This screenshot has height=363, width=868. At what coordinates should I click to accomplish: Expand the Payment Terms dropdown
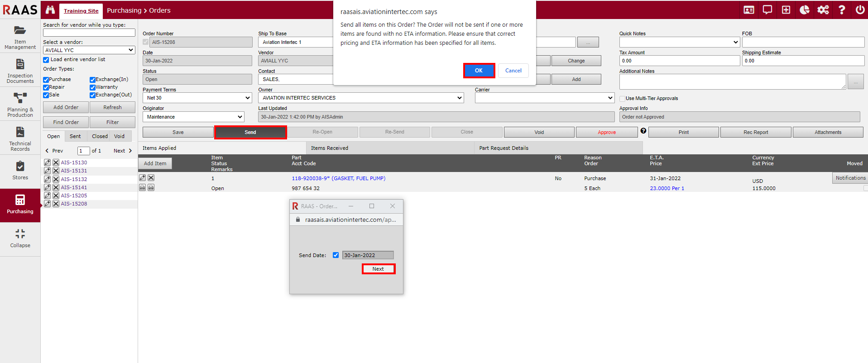198,98
